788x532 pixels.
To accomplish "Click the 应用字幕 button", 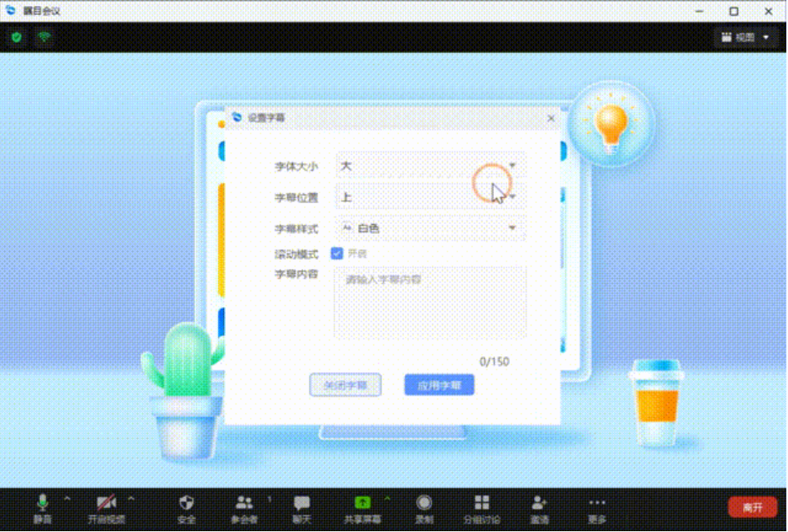I will [x=439, y=385].
